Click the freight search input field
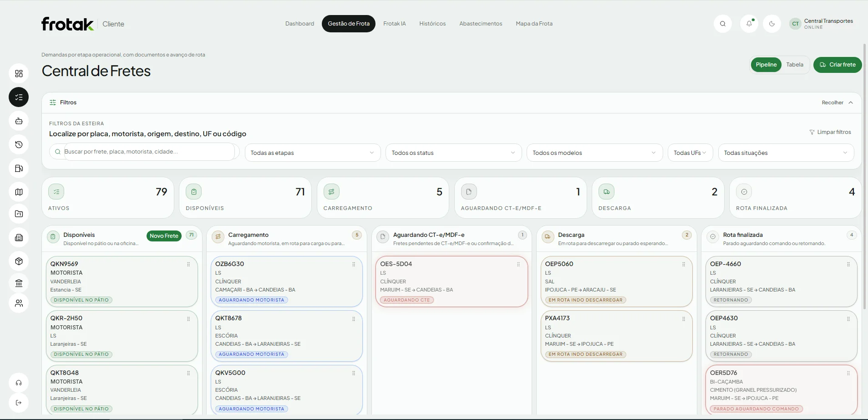Screen dimensions: 868x420 click(144, 152)
